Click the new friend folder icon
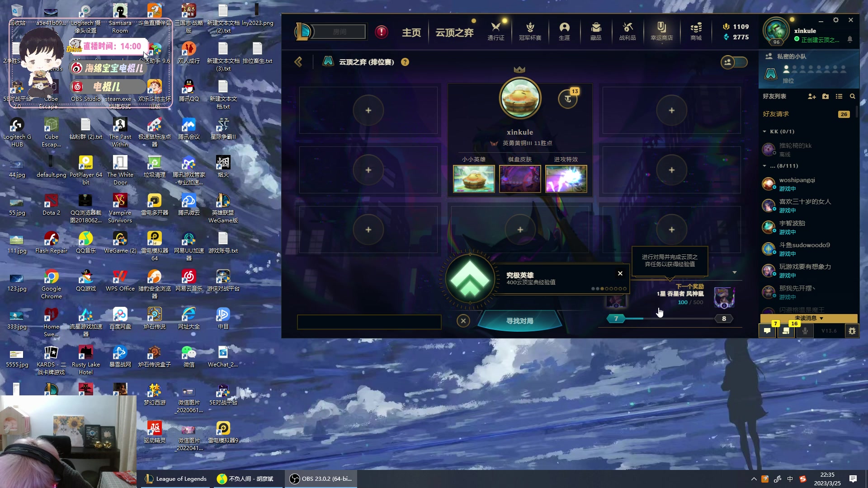The height and width of the screenshot is (488, 868). pyautogui.click(x=826, y=96)
